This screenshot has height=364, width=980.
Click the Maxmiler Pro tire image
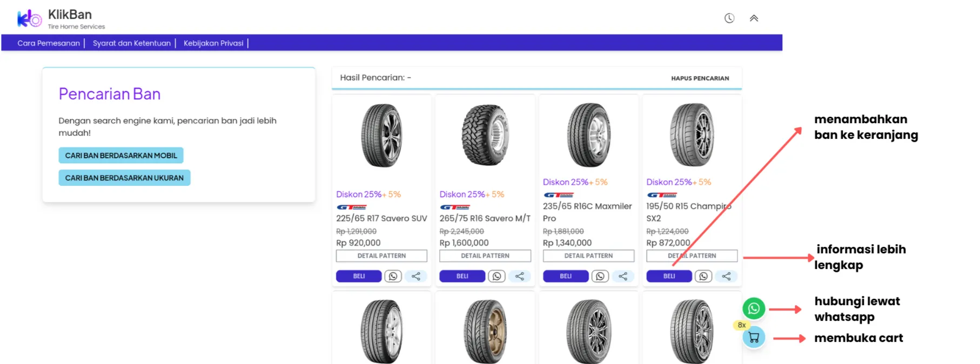click(588, 135)
